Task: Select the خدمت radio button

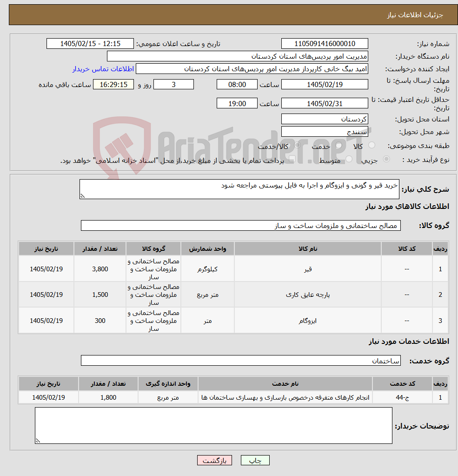Action: tap(339, 146)
